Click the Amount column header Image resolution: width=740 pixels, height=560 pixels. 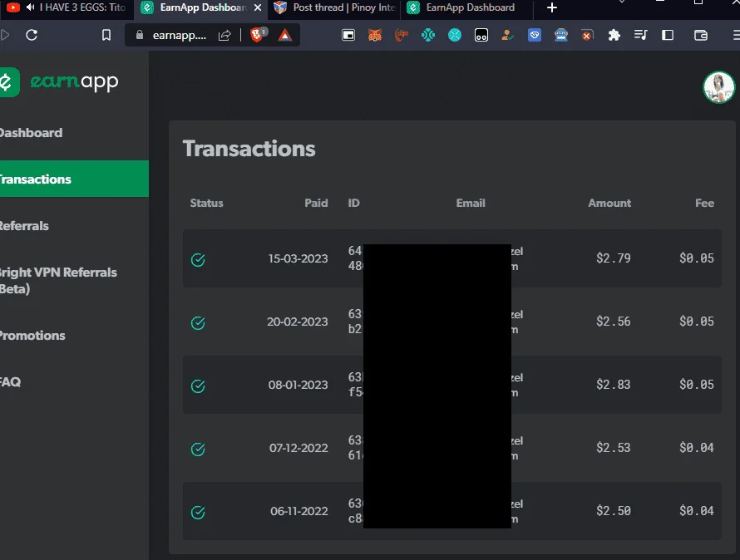609,203
